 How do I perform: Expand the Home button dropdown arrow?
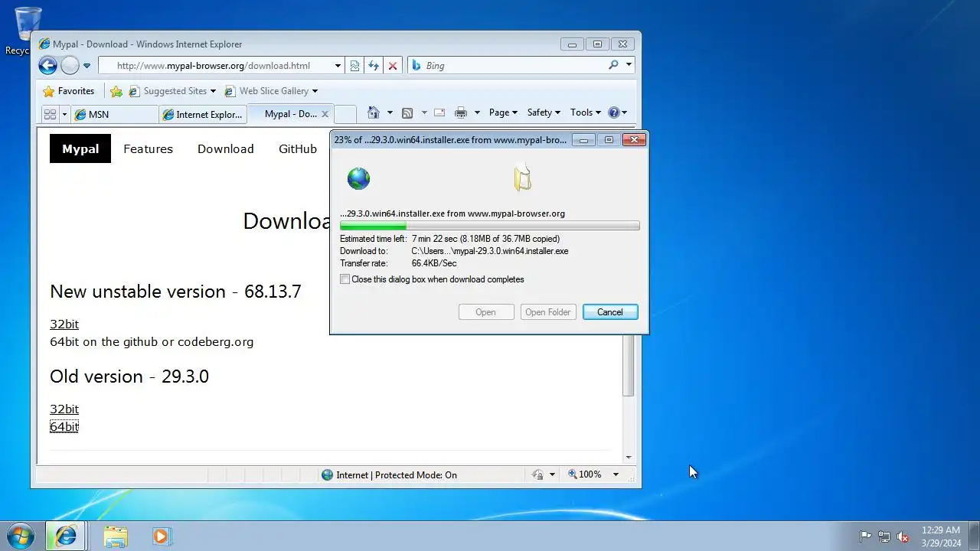[390, 112]
